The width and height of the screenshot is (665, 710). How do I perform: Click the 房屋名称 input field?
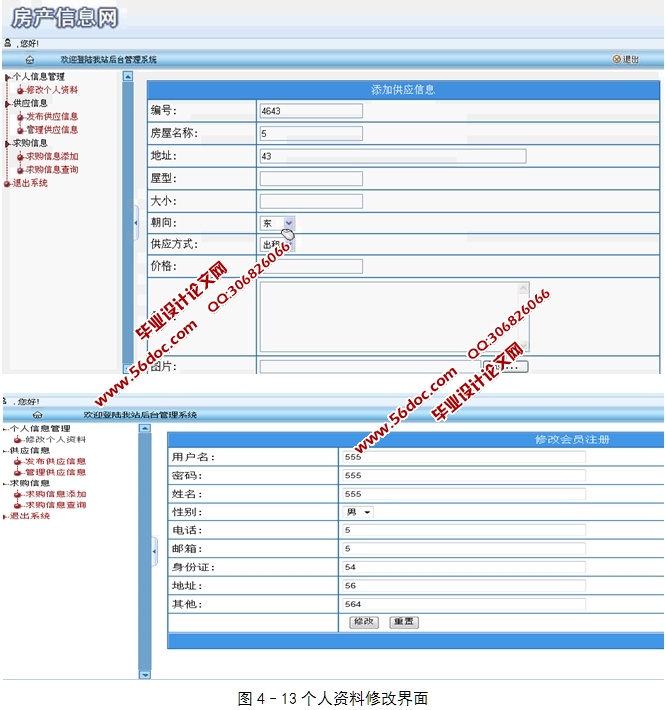tap(310, 133)
